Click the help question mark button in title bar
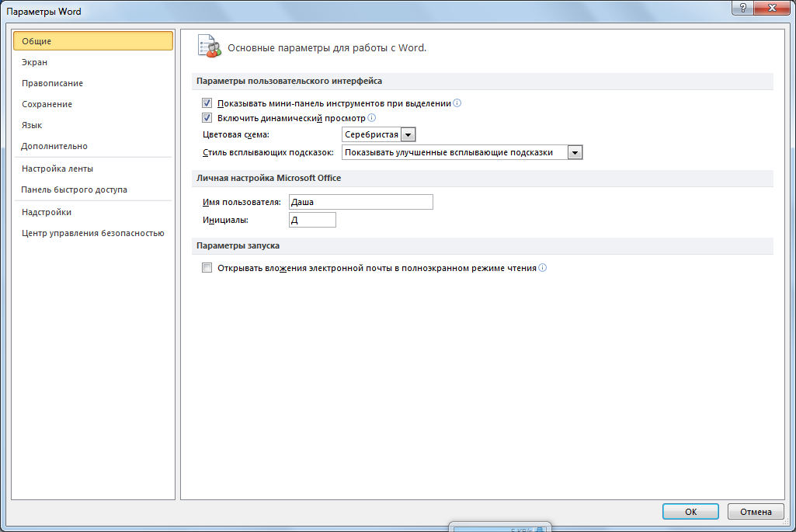Viewport: 796px width, 532px height. [742, 8]
